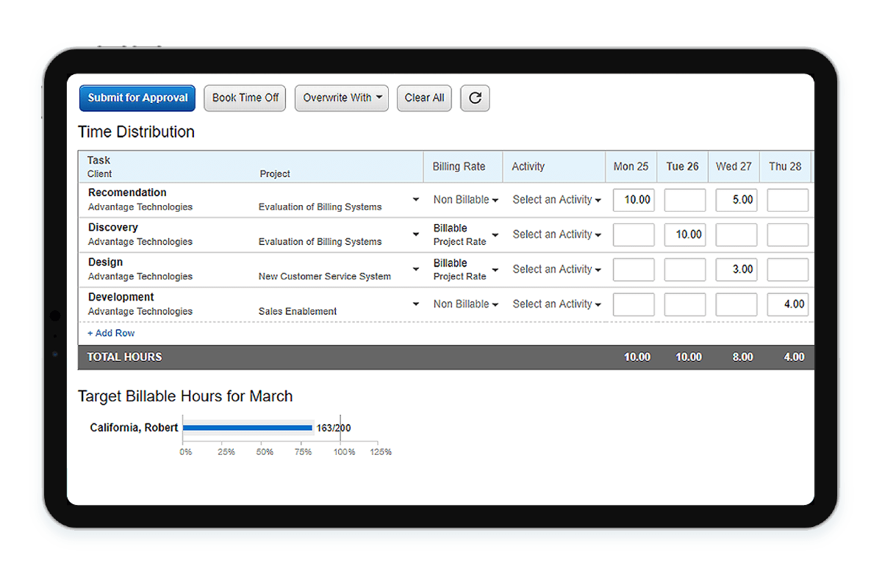
Task: Click the Clear All button
Action: pos(424,98)
